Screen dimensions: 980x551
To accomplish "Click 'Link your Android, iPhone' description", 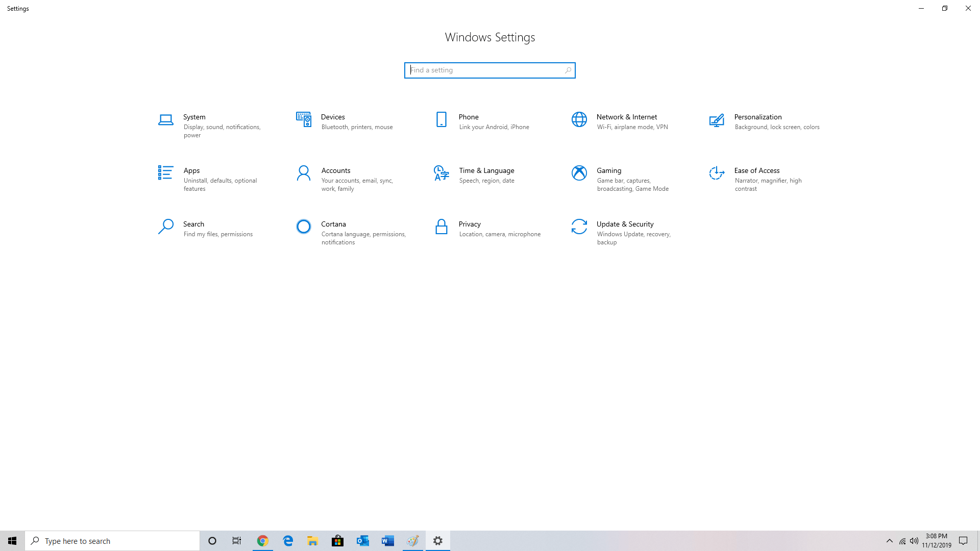I will [494, 127].
